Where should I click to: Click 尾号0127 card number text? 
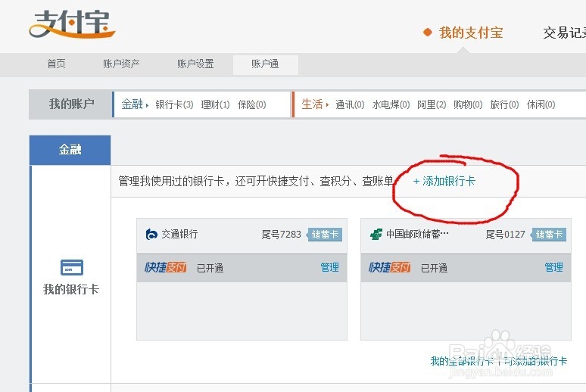pos(505,235)
